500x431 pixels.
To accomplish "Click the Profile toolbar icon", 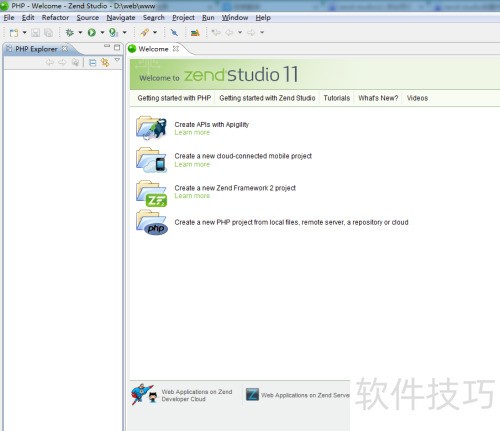I will (x=114, y=33).
